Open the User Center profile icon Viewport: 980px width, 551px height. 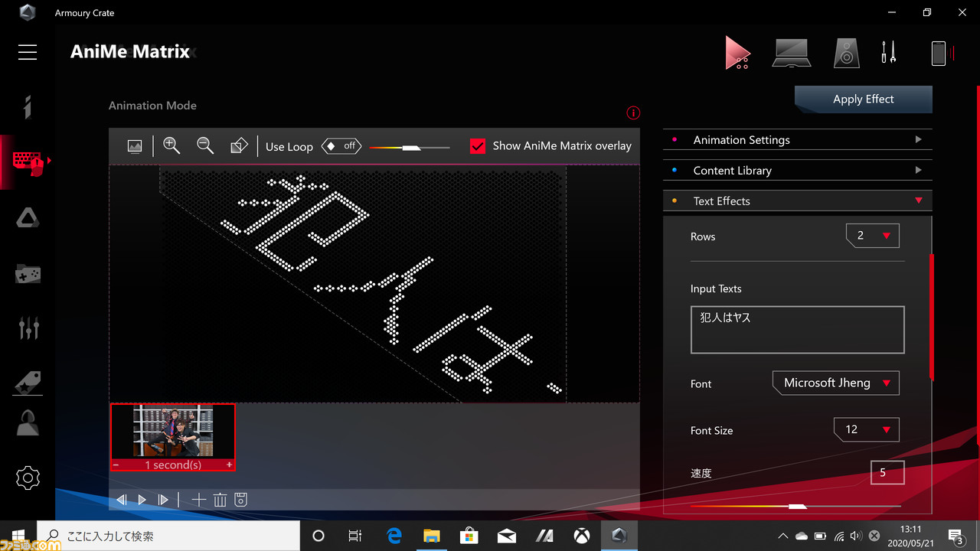[28, 422]
